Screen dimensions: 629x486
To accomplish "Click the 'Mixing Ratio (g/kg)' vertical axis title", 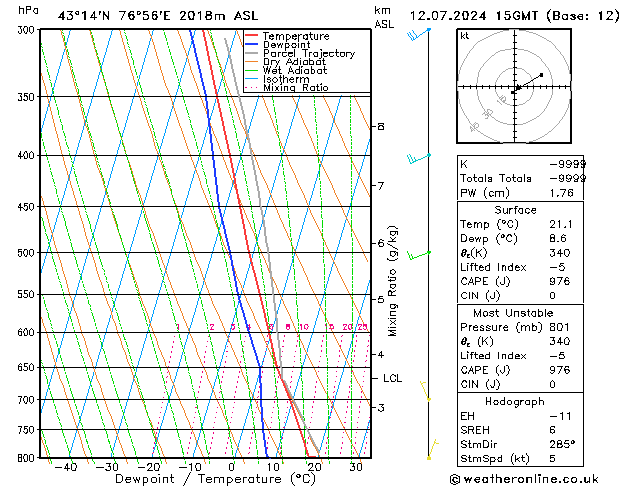I will pyautogui.click(x=392, y=281).
